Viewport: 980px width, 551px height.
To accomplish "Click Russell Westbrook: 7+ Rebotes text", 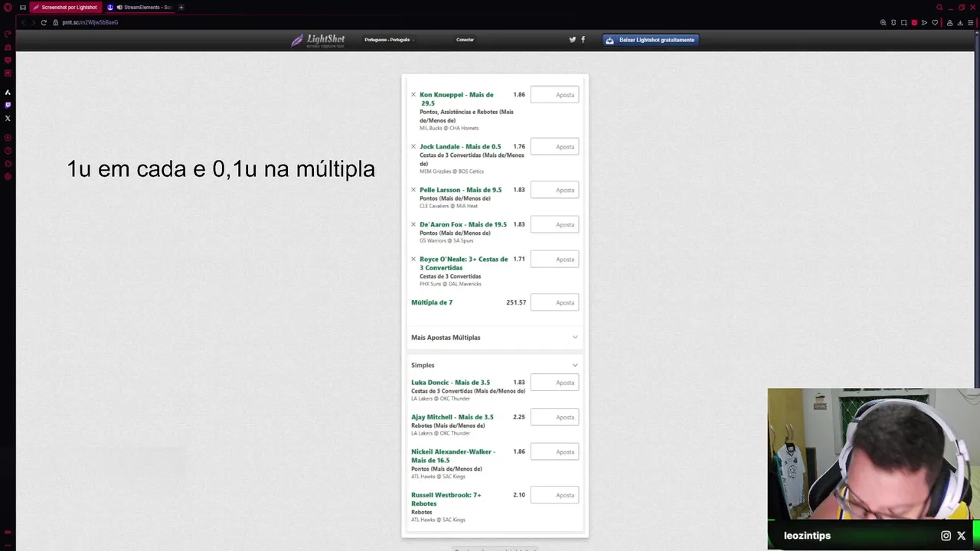I will point(446,499).
